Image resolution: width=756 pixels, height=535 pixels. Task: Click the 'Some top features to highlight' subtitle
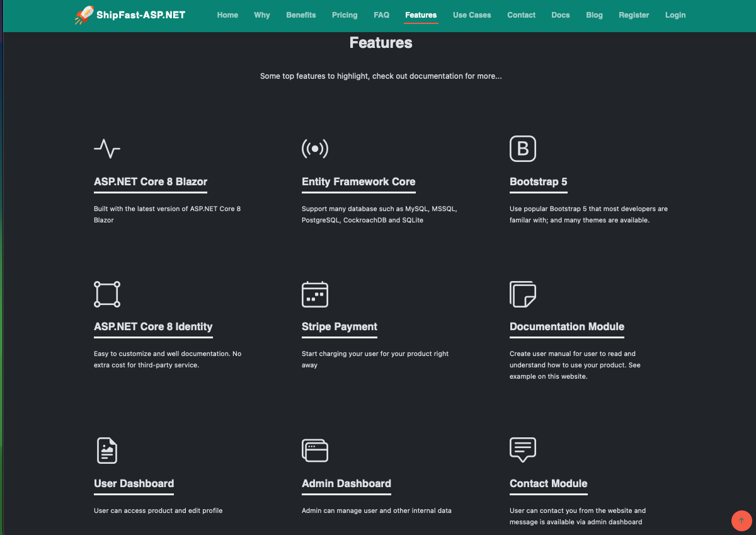[381, 76]
